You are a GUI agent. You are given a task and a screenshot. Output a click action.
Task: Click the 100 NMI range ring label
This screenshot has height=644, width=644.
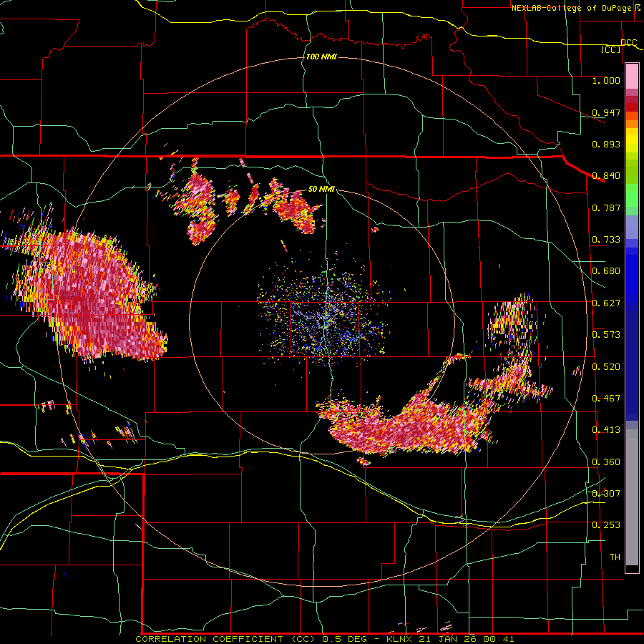[x=321, y=57]
